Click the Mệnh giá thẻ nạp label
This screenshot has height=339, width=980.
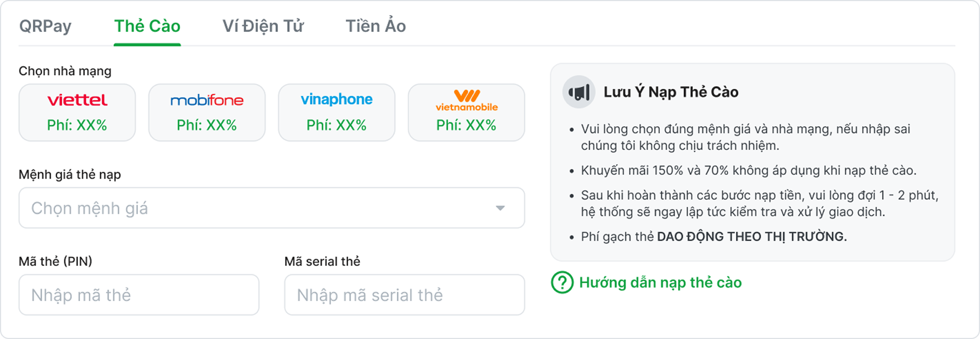[70, 174]
